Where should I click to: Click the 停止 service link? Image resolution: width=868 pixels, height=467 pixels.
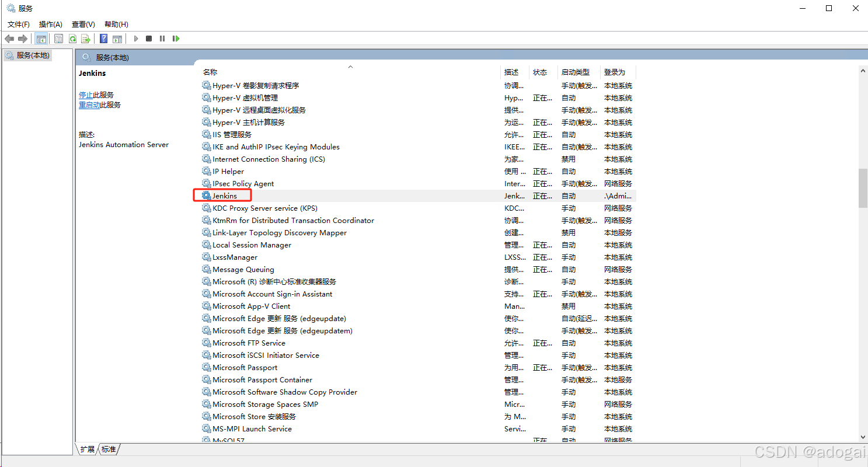pyautogui.click(x=86, y=95)
